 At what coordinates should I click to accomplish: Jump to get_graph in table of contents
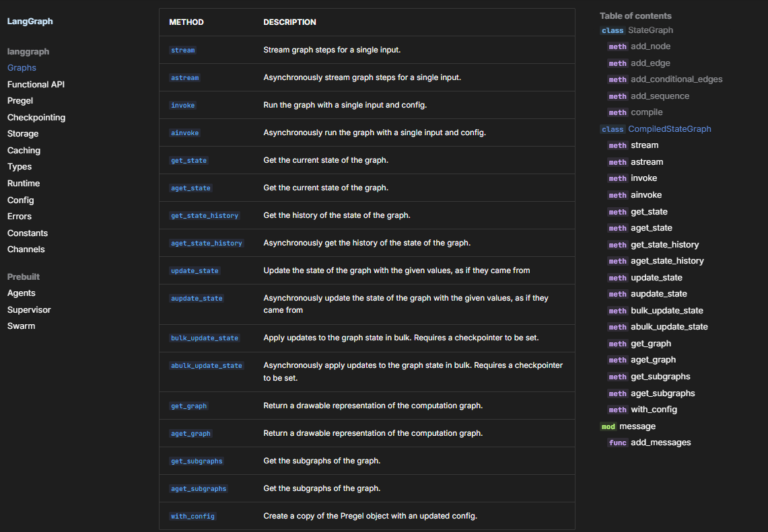point(651,344)
